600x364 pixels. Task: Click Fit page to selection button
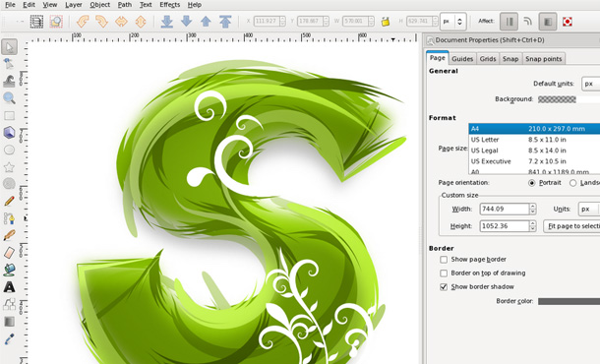click(x=571, y=226)
